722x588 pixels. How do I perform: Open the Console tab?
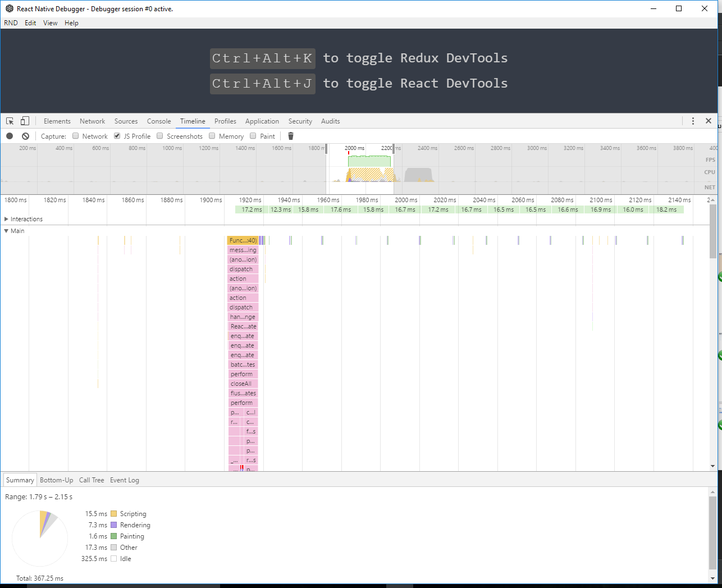[159, 121]
